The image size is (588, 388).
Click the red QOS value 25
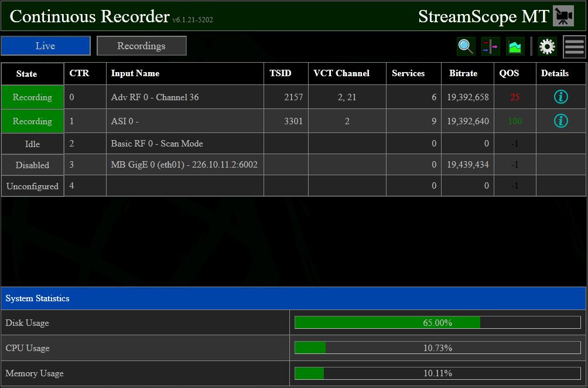(x=515, y=97)
